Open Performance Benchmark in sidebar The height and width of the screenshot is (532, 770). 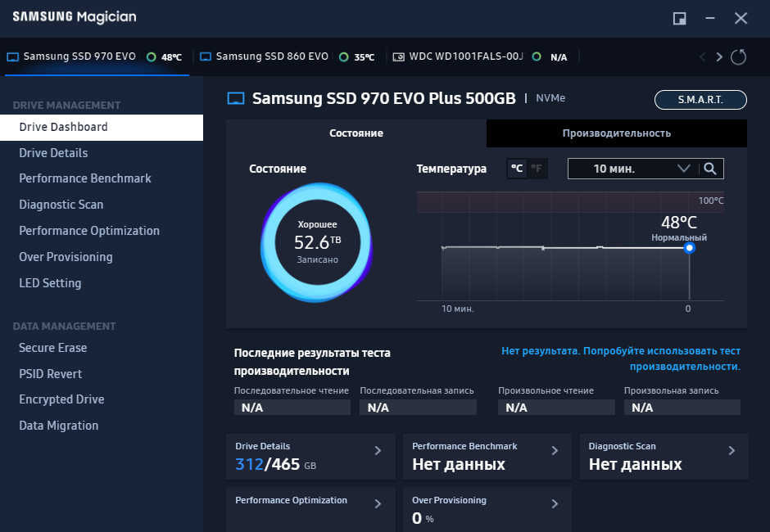click(85, 178)
